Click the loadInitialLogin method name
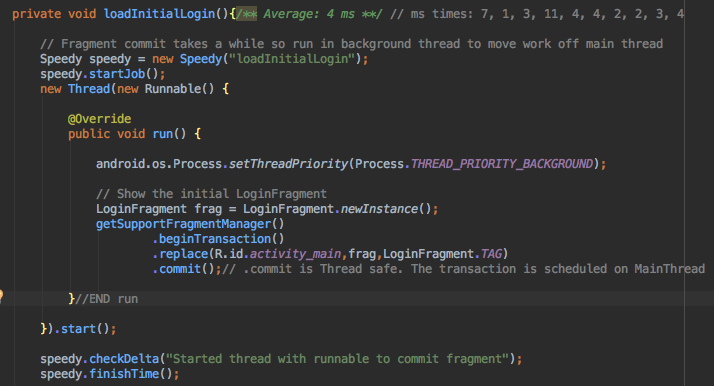 click(x=159, y=14)
